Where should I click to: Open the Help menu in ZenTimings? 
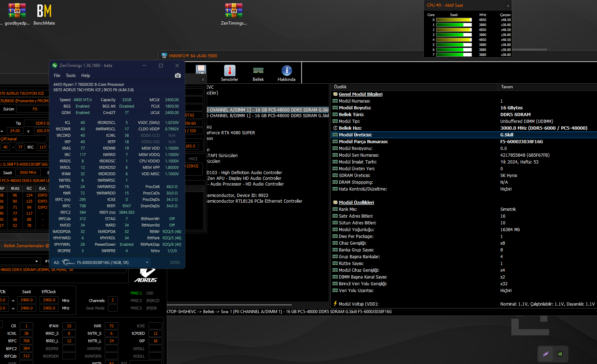86,76
